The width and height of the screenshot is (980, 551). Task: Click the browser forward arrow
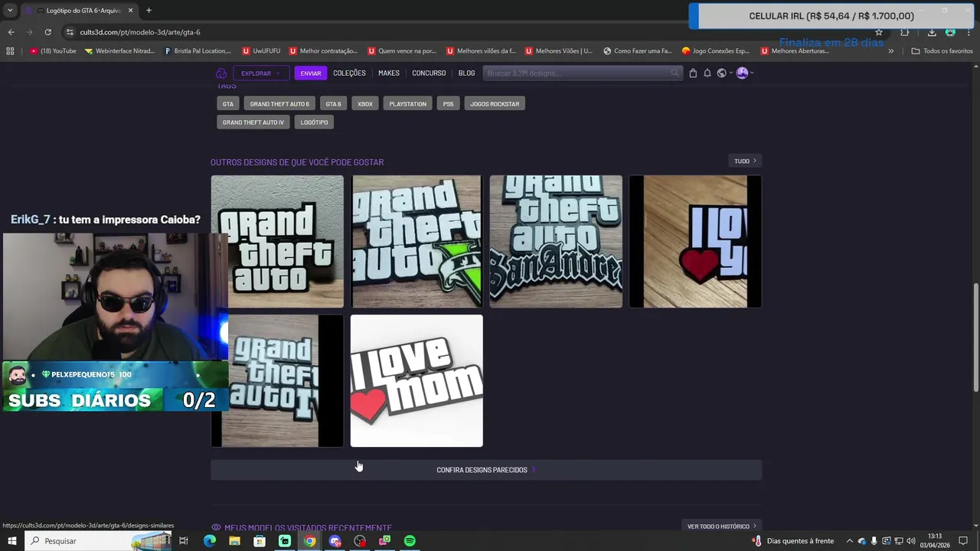[29, 32]
